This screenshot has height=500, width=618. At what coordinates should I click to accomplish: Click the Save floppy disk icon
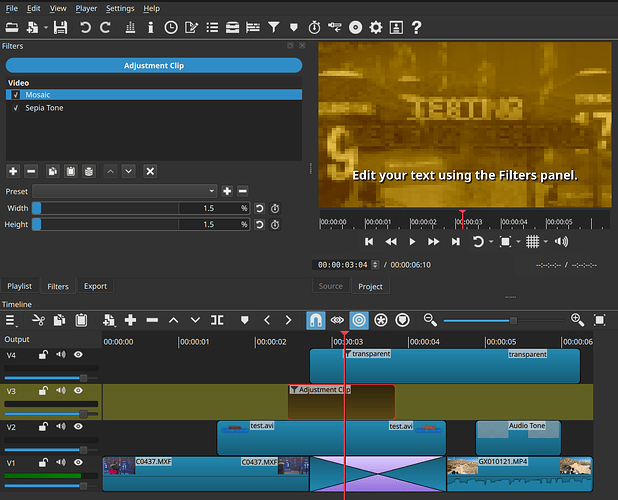(60, 27)
